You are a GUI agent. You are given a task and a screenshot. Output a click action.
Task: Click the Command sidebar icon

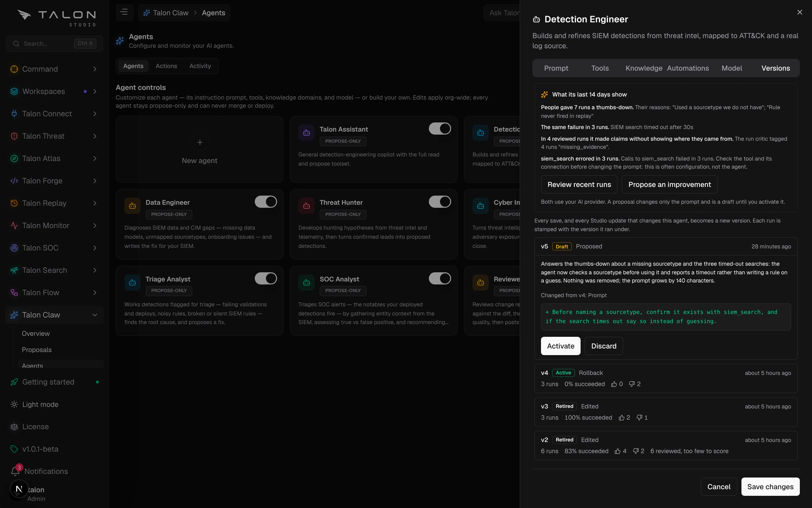14,69
